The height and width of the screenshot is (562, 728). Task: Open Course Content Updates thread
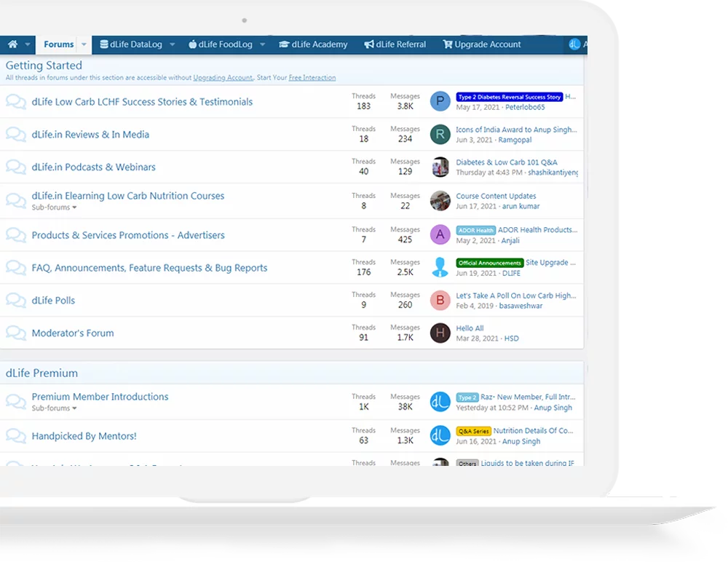pos(496,196)
